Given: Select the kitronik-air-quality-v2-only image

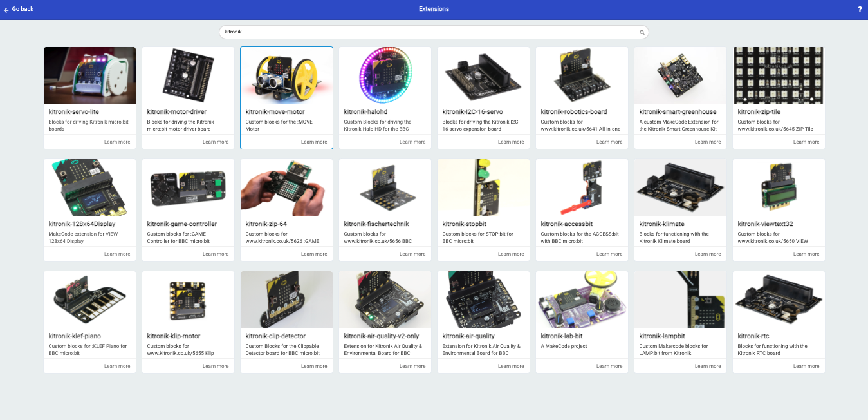Looking at the screenshot, I should [x=385, y=300].
